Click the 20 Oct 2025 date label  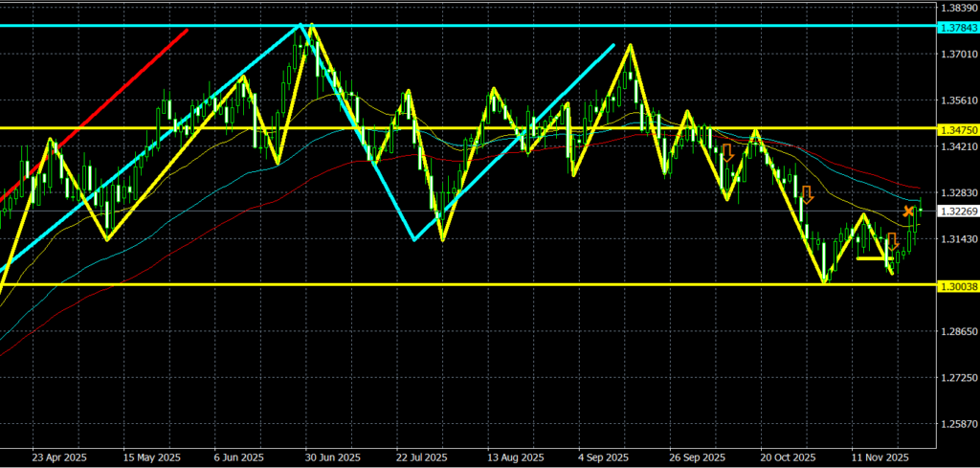[x=787, y=457]
